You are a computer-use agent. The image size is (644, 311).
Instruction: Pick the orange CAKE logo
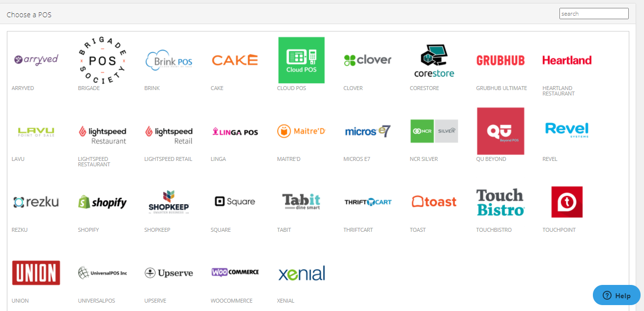point(235,60)
